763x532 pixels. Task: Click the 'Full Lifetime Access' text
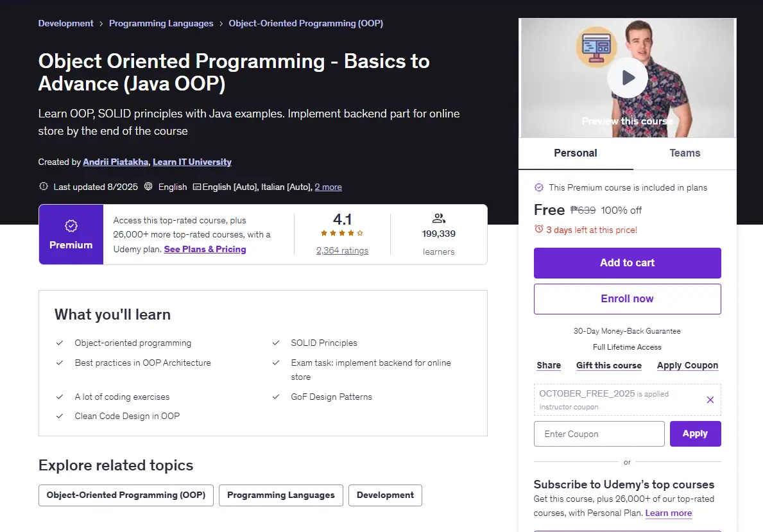[x=627, y=347]
